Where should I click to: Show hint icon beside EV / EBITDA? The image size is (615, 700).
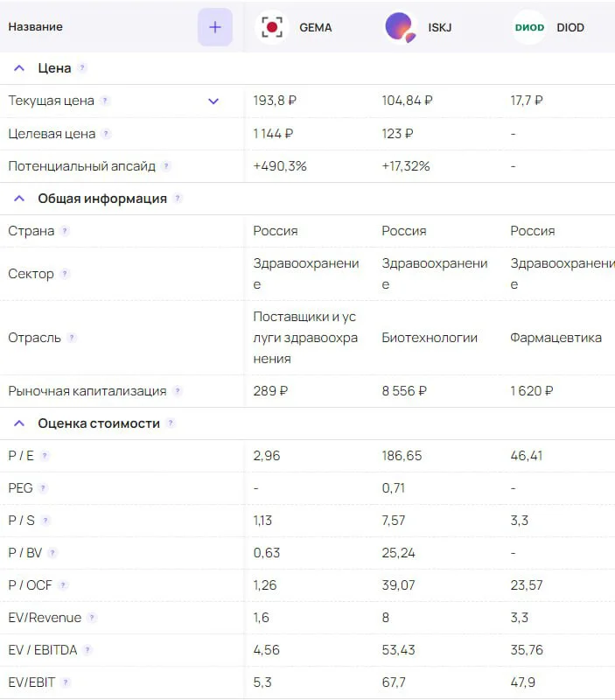pyautogui.click(x=87, y=650)
